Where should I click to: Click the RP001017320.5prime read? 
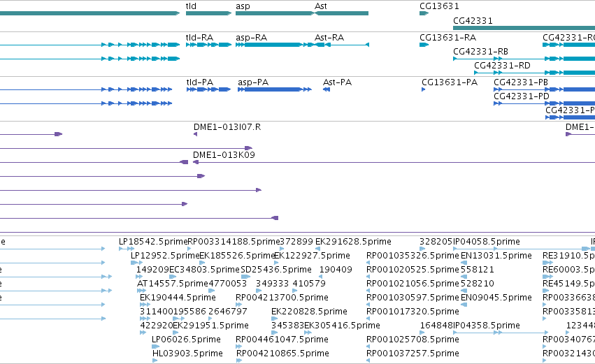click(368, 319)
